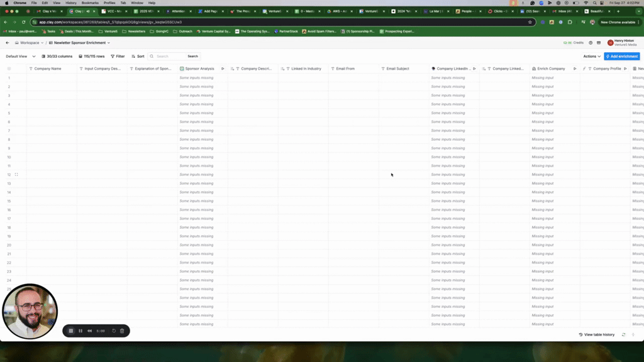Delete the recording with the trash icon
The height and width of the screenshot is (362, 644).
coord(122,331)
